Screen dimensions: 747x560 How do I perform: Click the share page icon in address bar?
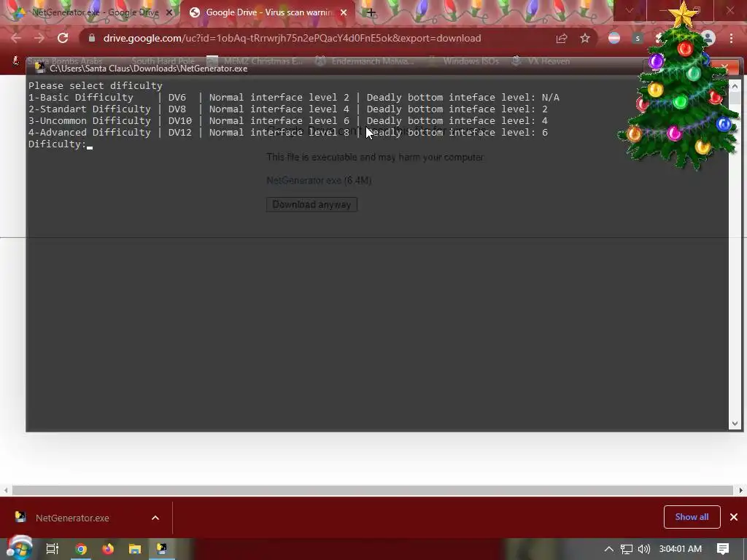562,39
